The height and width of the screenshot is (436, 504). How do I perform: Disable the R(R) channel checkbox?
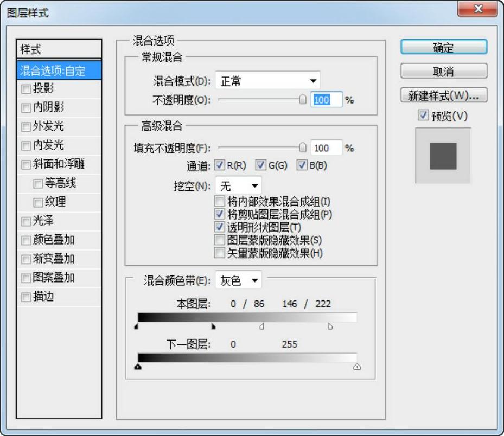coord(220,165)
